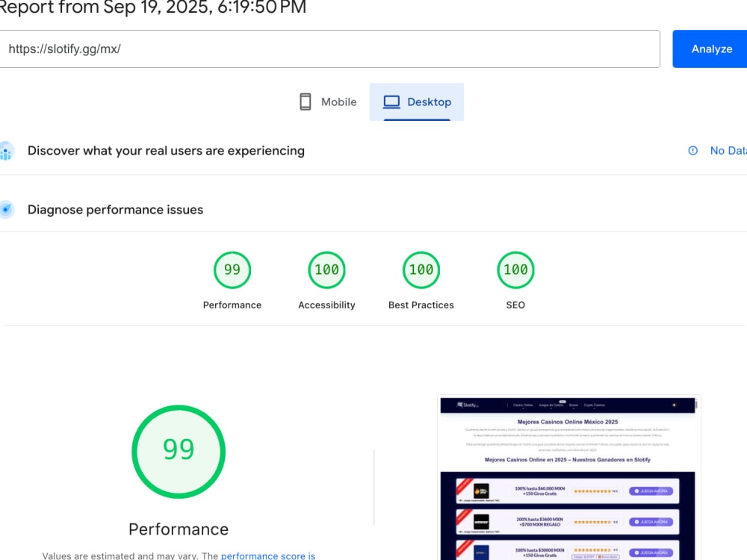
Task: Click the Performance label under 99 gauge
Action: point(232,305)
